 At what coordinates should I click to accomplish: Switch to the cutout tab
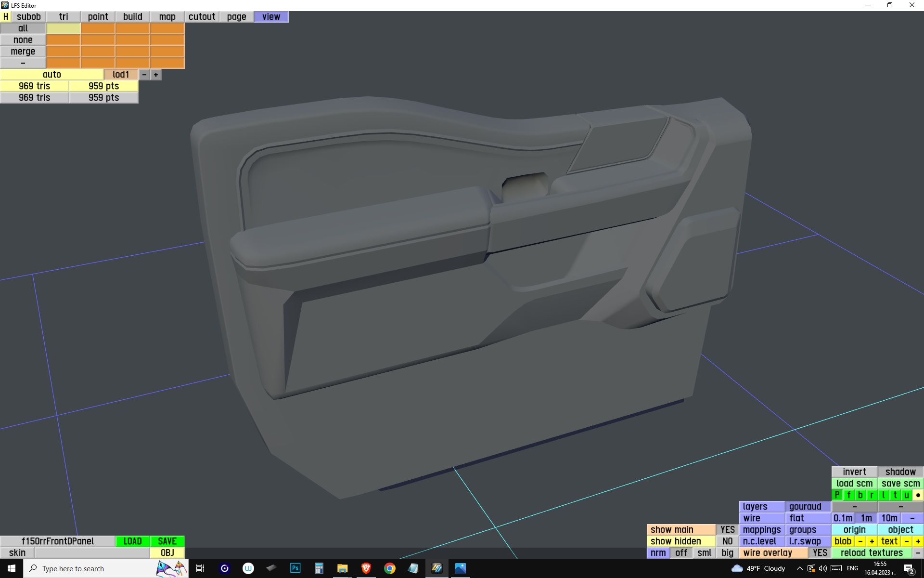click(202, 17)
